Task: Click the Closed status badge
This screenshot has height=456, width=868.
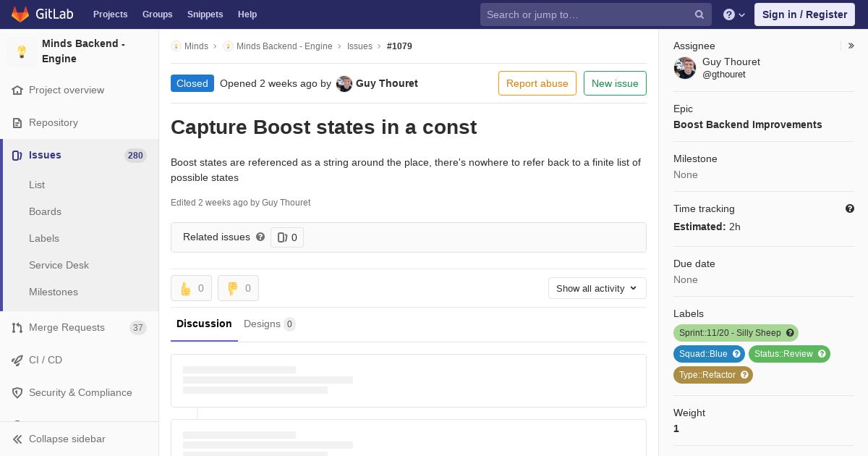Action: click(x=192, y=83)
